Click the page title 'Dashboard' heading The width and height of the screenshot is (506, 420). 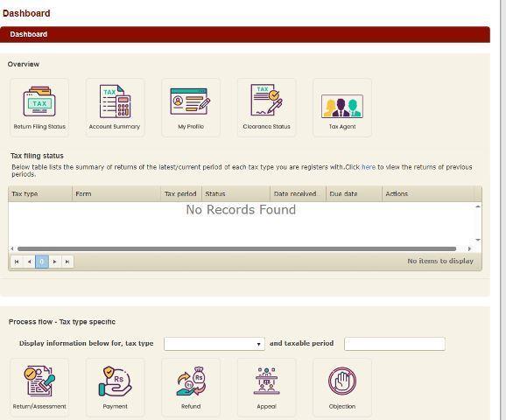pos(26,13)
